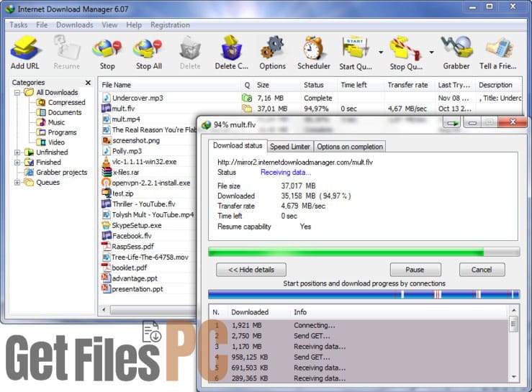Select the Tree-Life-The-64758.mov file name
Image resolution: width=532 pixels, height=392 pixels.
click(150, 257)
